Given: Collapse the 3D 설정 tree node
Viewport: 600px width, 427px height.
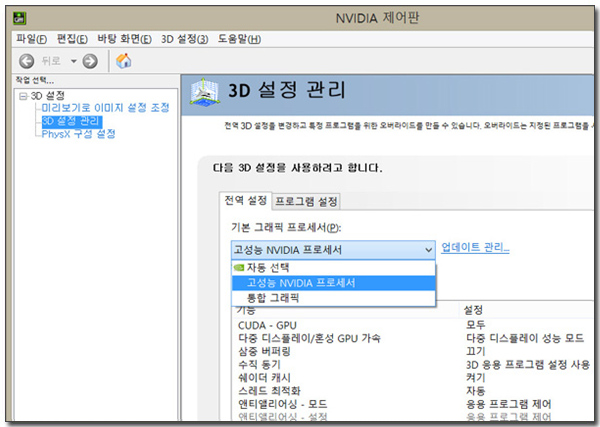Looking at the screenshot, I should [x=23, y=96].
